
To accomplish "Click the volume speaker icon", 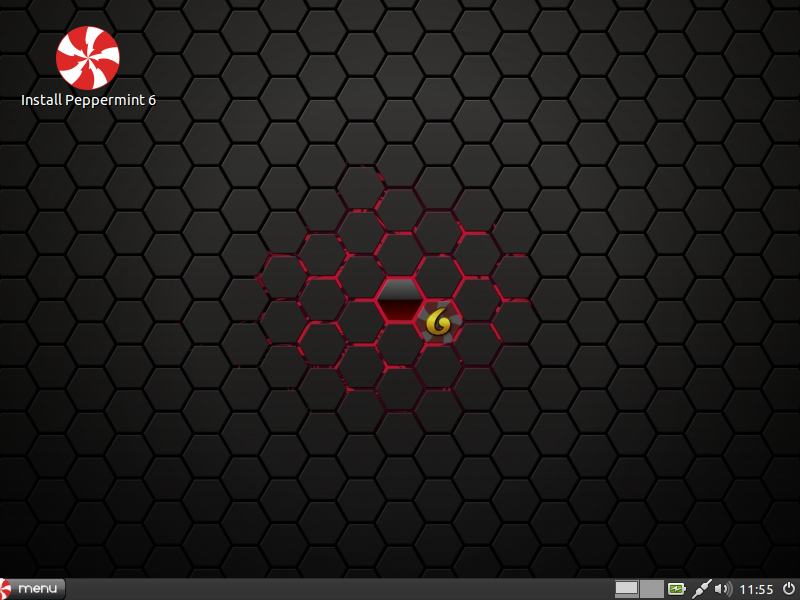I will tap(723, 589).
